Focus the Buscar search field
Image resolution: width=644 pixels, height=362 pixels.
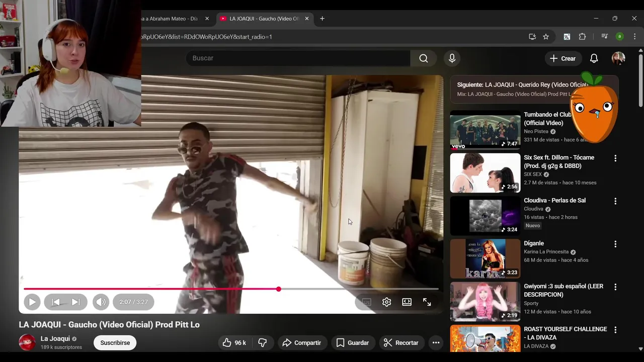(298, 58)
